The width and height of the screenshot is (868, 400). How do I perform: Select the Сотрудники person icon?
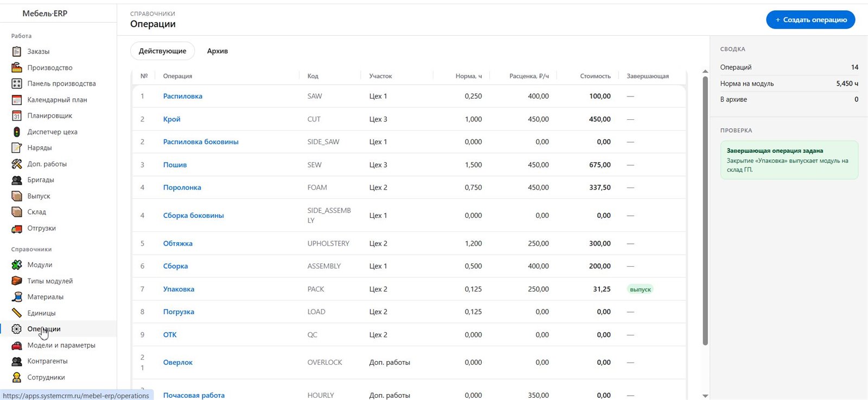[17, 377]
